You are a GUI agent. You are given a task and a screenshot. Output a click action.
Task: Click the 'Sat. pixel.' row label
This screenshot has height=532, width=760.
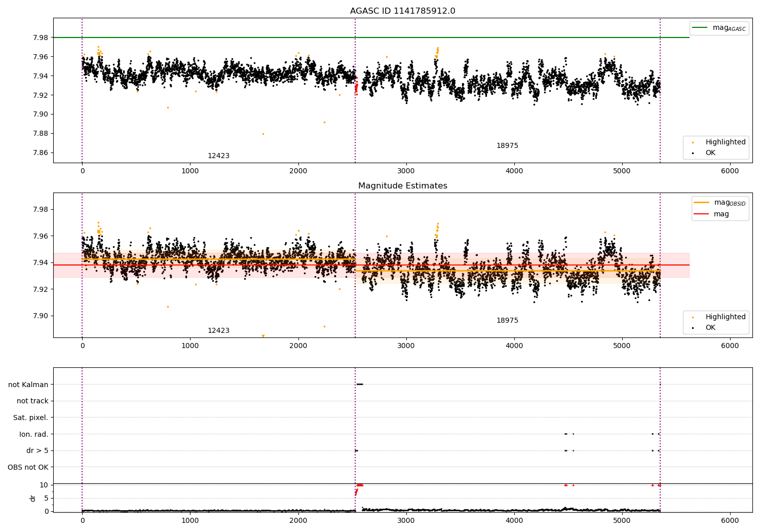point(31,418)
